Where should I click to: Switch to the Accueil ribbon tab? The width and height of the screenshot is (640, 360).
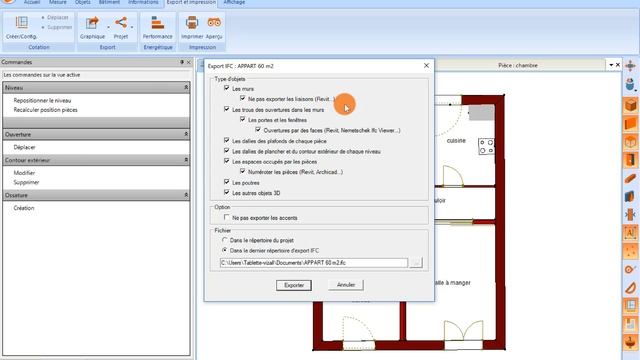[x=32, y=2]
